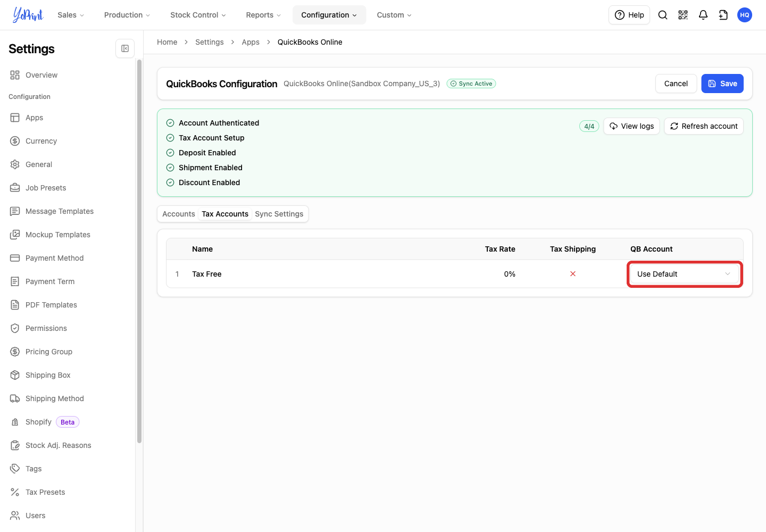Switch to the Accounts tab
Screen dimensions: 766x532
179,214
